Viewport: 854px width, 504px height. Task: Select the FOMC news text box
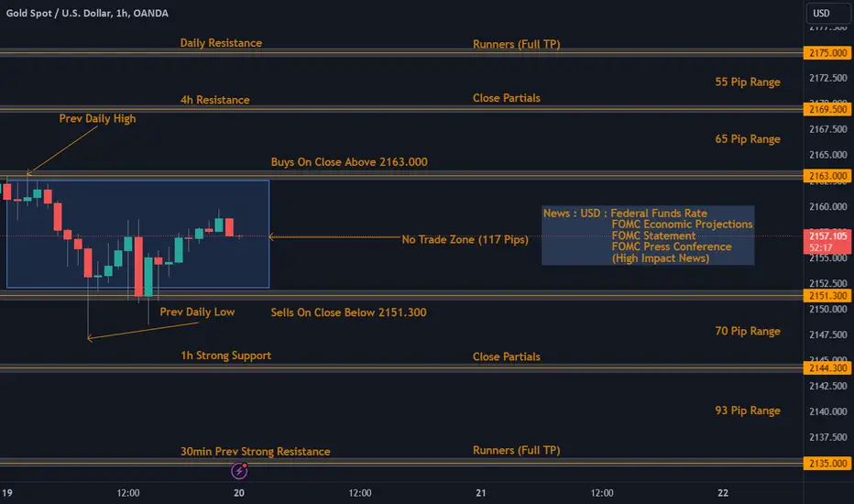click(x=648, y=236)
